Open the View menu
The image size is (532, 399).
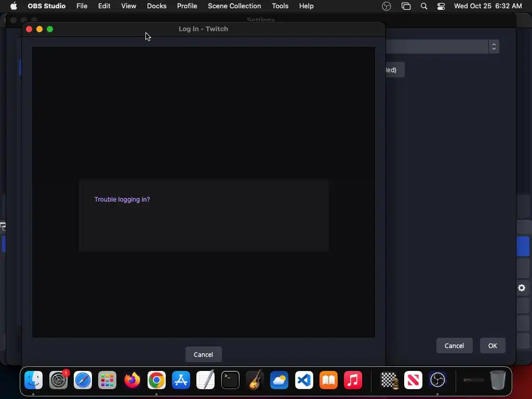tap(129, 6)
